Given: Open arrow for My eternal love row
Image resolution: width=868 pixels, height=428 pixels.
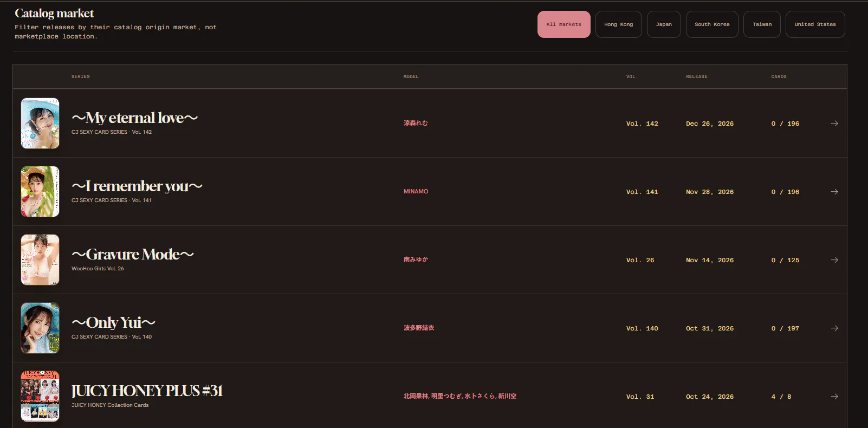Looking at the screenshot, I should [834, 124].
